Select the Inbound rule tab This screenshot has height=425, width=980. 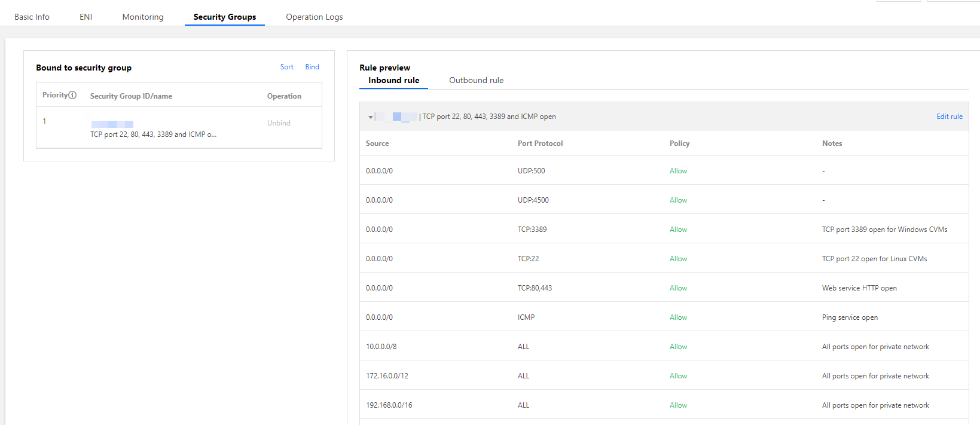(393, 80)
